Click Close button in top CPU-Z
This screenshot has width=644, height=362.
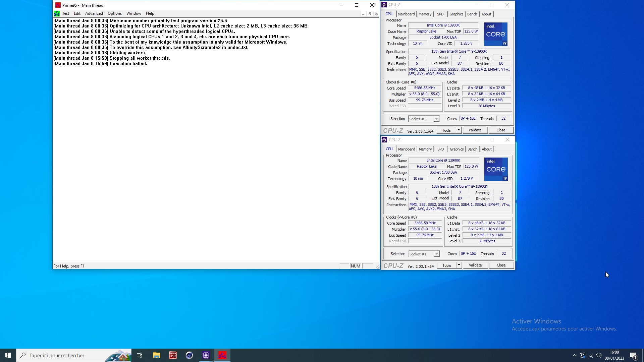pos(501,130)
